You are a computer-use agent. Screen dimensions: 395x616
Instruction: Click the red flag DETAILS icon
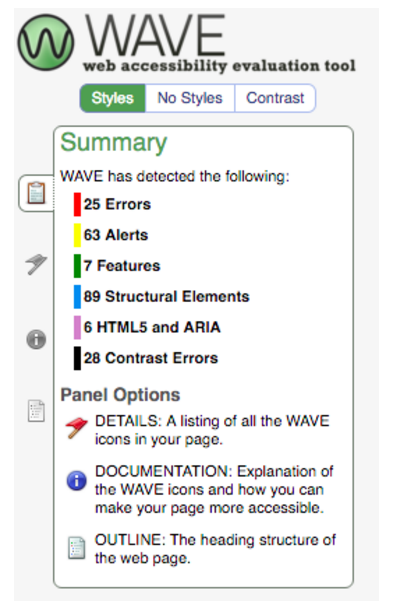pos(76,428)
